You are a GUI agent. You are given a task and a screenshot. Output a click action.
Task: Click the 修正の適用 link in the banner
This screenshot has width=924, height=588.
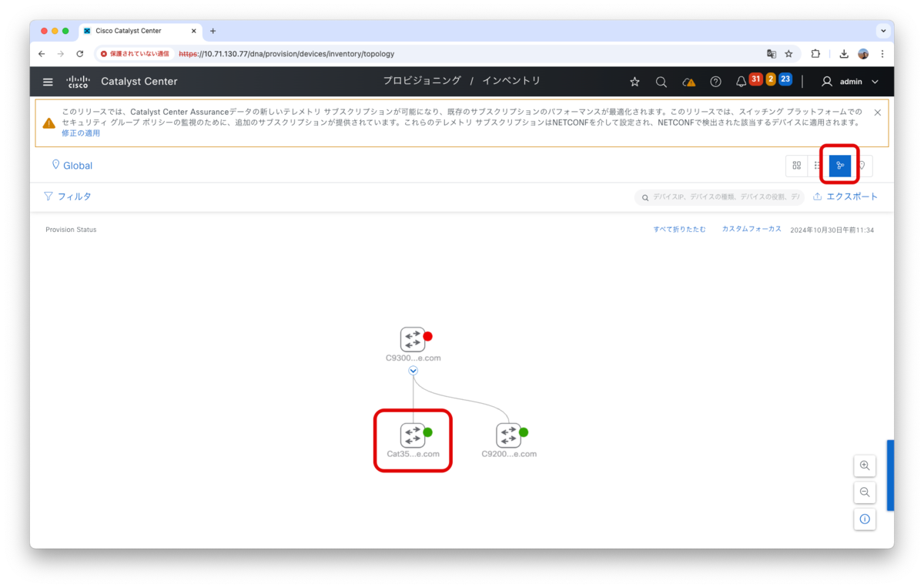point(81,133)
